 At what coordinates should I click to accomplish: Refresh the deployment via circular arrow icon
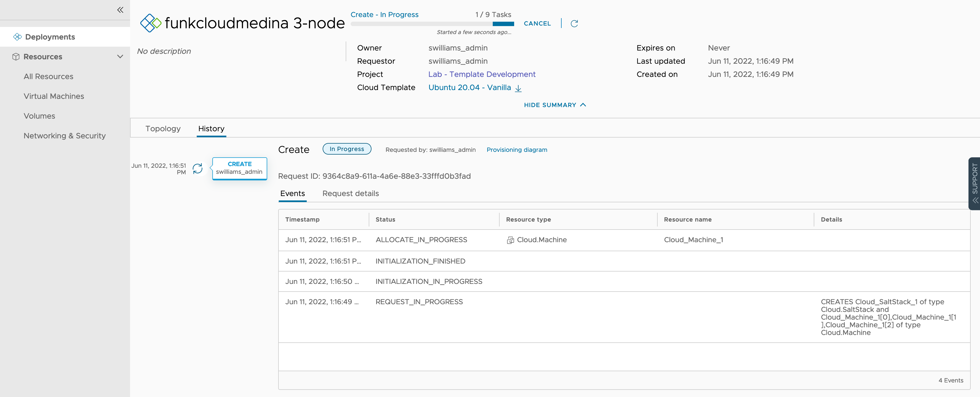(x=574, y=24)
